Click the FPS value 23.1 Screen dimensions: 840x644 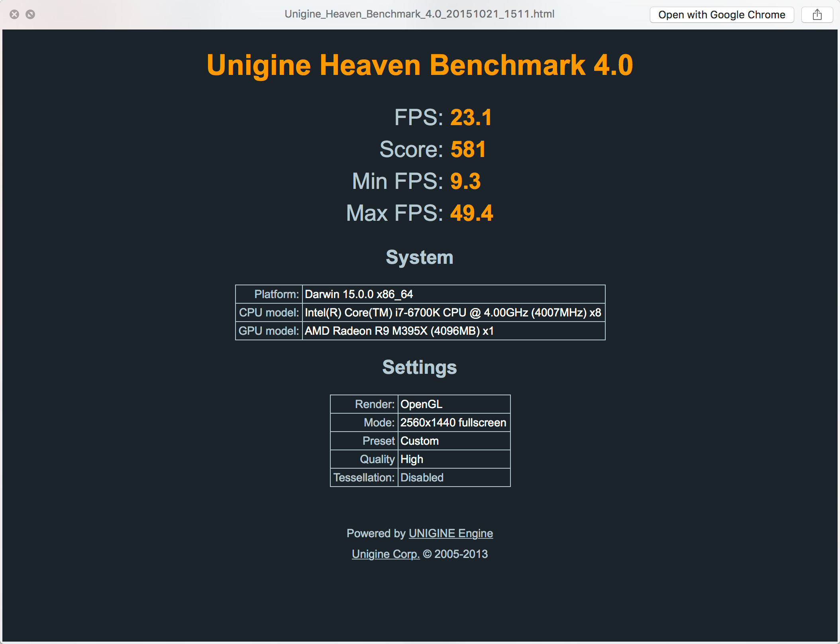pyautogui.click(x=471, y=118)
